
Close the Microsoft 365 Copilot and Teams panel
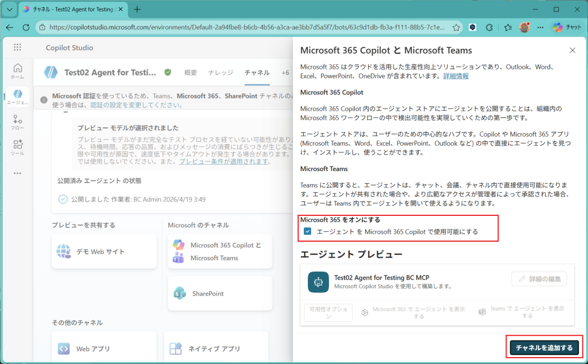coord(572,51)
